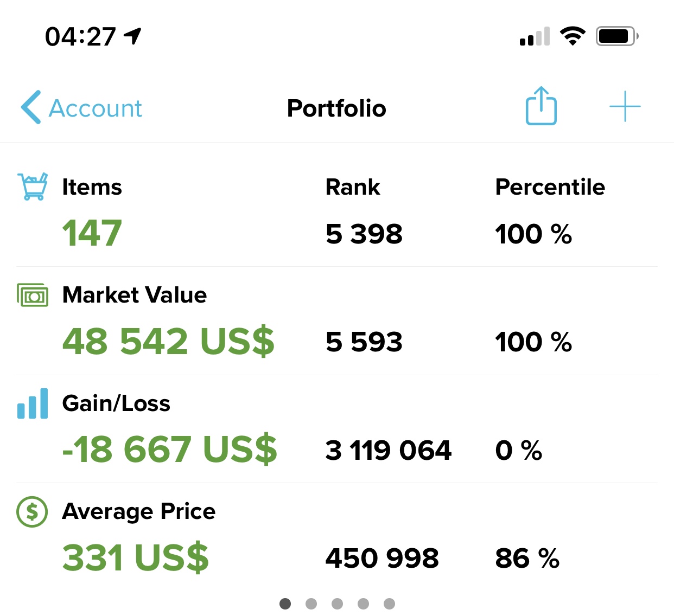
Task: Tap the back chevron arrow
Action: (x=31, y=107)
